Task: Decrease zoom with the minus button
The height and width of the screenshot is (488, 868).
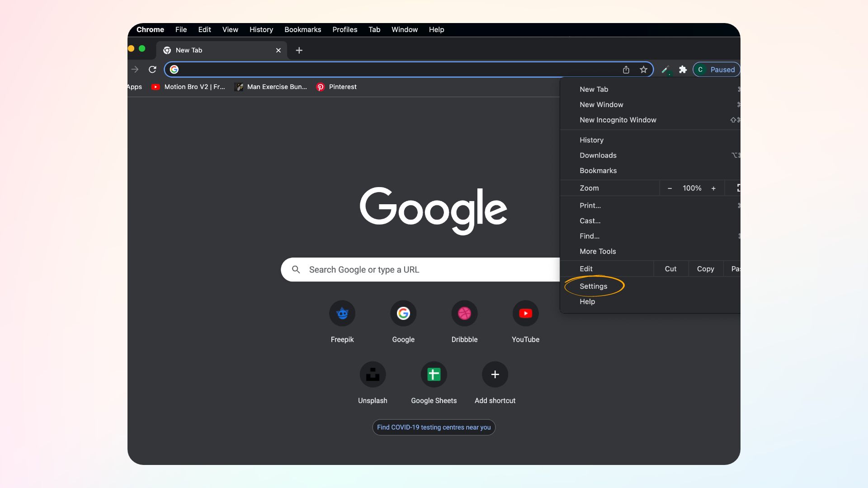Action: pyautogui.click(x=670, y=188)
